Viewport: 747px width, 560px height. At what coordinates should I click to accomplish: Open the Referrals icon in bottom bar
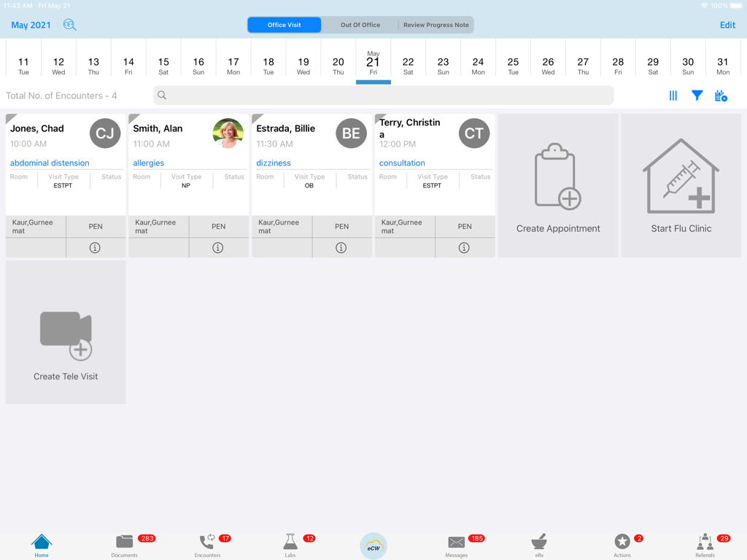tap(704, 542)
